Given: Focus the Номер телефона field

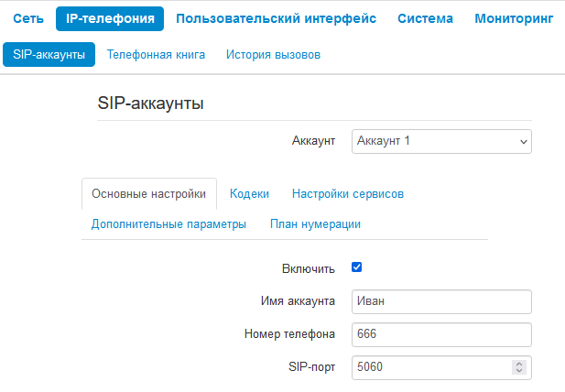Looking at the screenshot, I should [441, 334].
